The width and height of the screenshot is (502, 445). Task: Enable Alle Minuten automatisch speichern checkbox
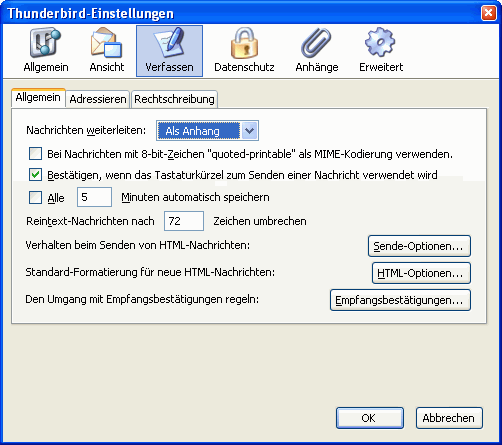pos(35,197)
